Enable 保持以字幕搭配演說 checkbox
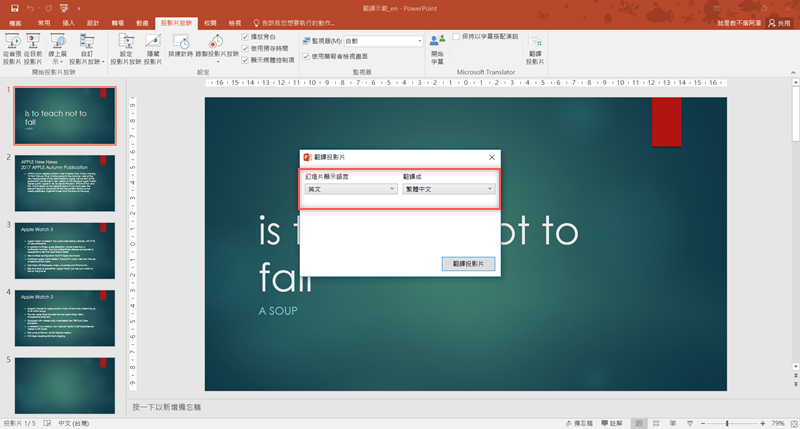This screenshot has height=429, width=800. [457, 36]
